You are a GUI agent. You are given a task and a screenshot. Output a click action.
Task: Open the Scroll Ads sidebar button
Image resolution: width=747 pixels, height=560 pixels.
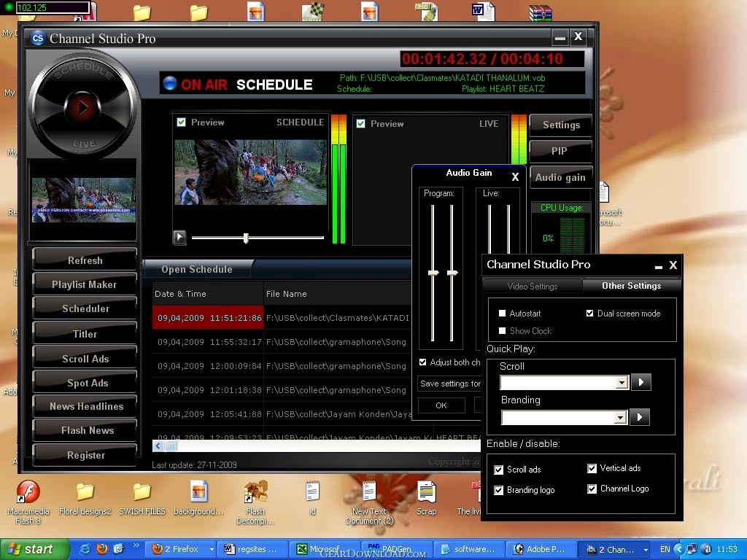[x=85, y=359]
